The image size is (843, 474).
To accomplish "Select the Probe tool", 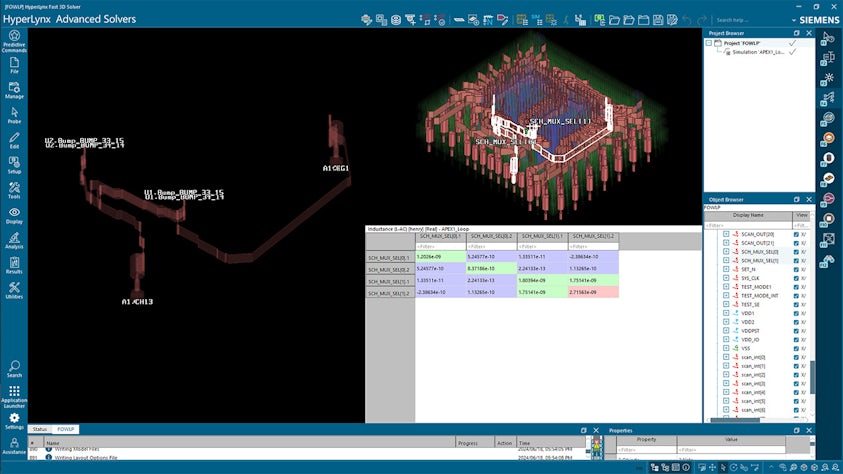I will coord(14,116).
